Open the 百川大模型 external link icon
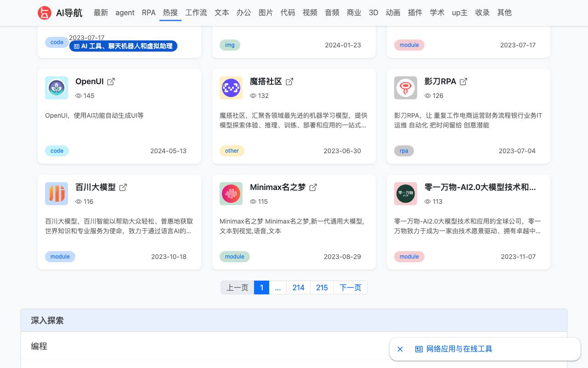 pos(123,187)
